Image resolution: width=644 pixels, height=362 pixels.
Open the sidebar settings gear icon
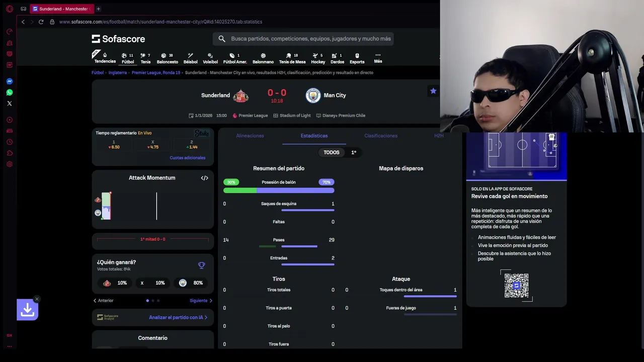point(10,164)
